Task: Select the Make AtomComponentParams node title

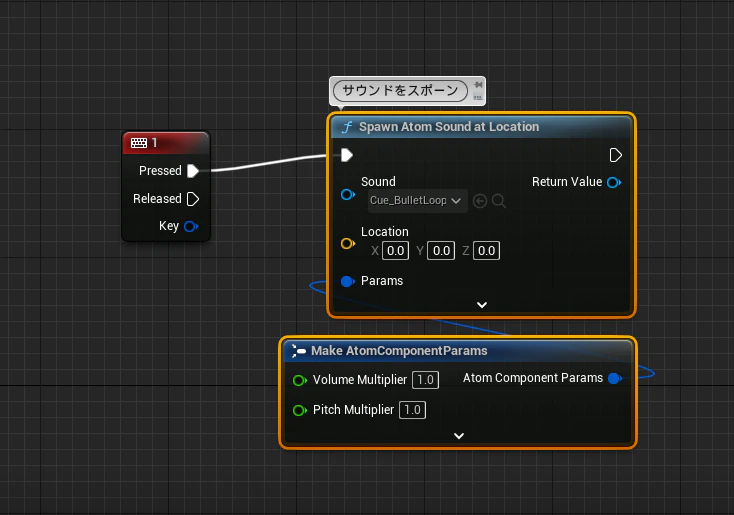Action: tap(399, 351)
